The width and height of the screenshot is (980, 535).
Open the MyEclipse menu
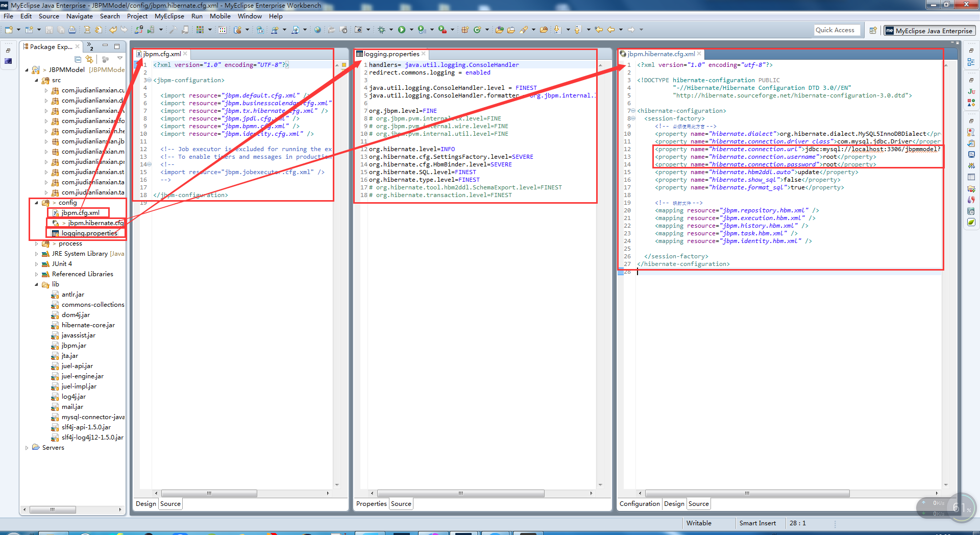click(x=169, y=16)
